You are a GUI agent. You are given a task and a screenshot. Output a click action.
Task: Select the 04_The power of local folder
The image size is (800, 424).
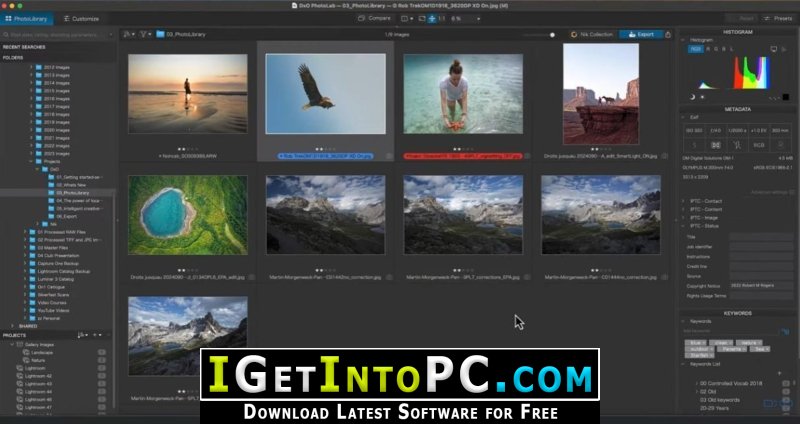76,201
